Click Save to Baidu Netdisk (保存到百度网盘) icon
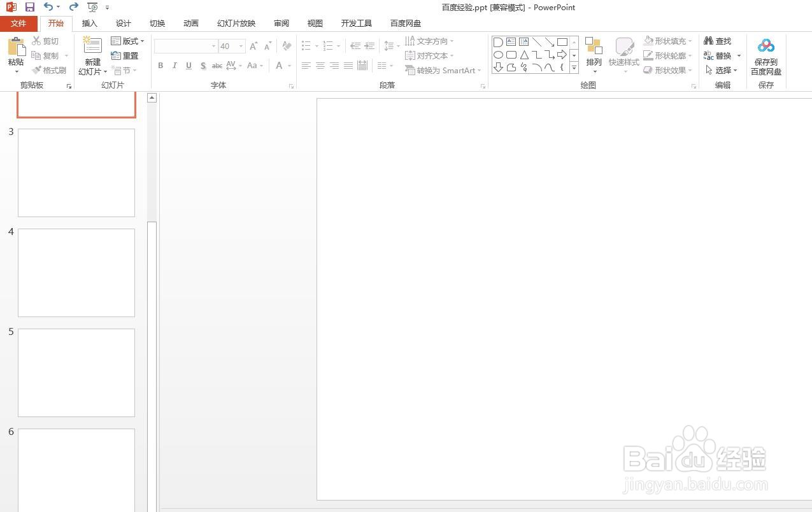Viewport: 812px width, 512px height. point(766,46)
